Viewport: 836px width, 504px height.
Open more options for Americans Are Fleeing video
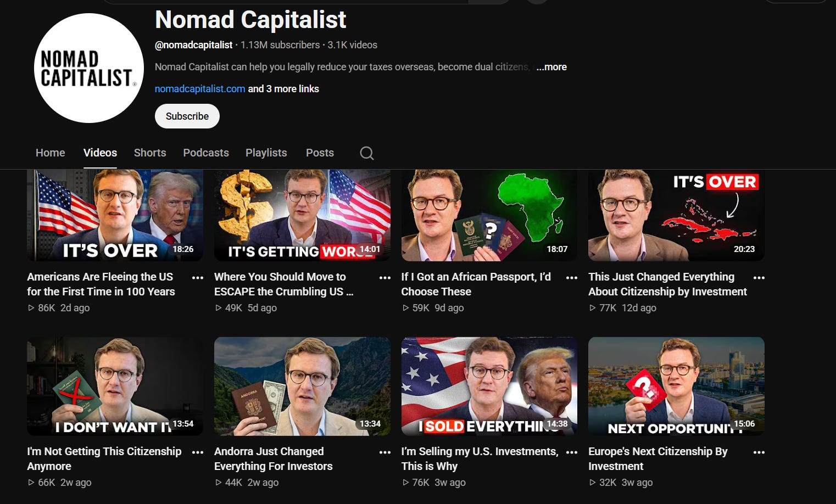[198, 278]
